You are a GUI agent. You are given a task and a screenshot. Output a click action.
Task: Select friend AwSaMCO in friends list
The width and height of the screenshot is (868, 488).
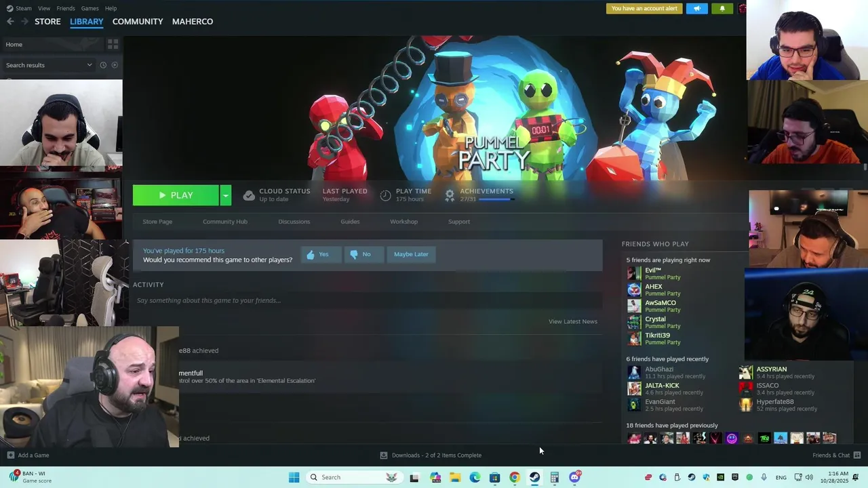654,306
